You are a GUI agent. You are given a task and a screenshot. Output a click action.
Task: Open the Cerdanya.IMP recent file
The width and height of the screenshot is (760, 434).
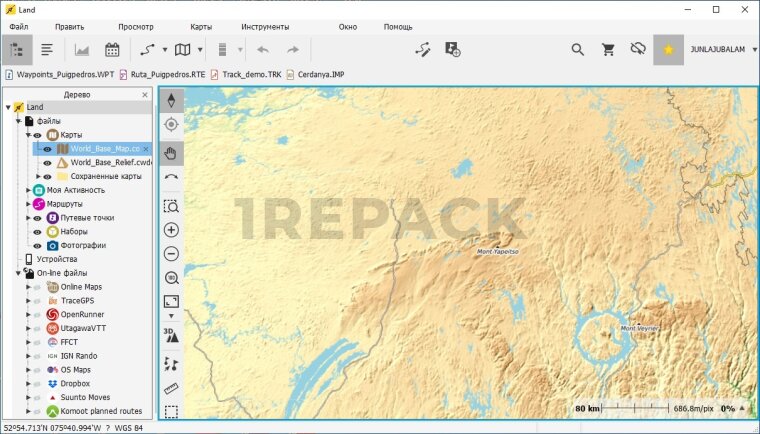[318, 74]
